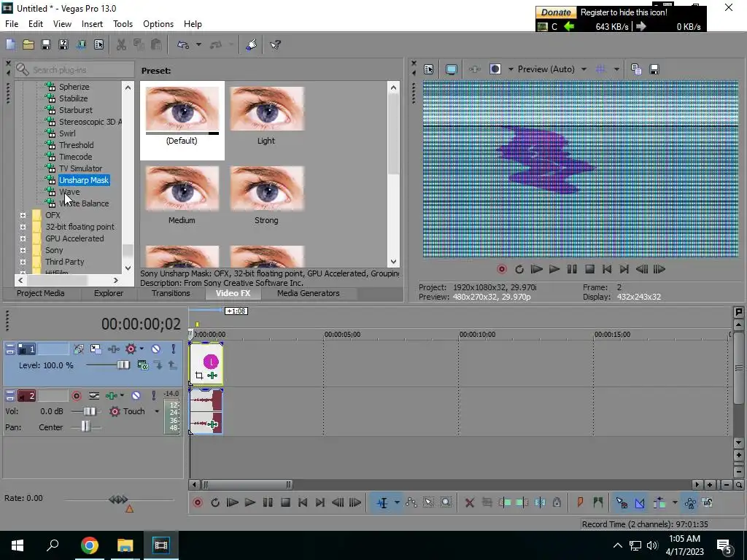Solo video track 1
Image resolution: width=747 pixels, height=560 pixels.
(174, 349)
